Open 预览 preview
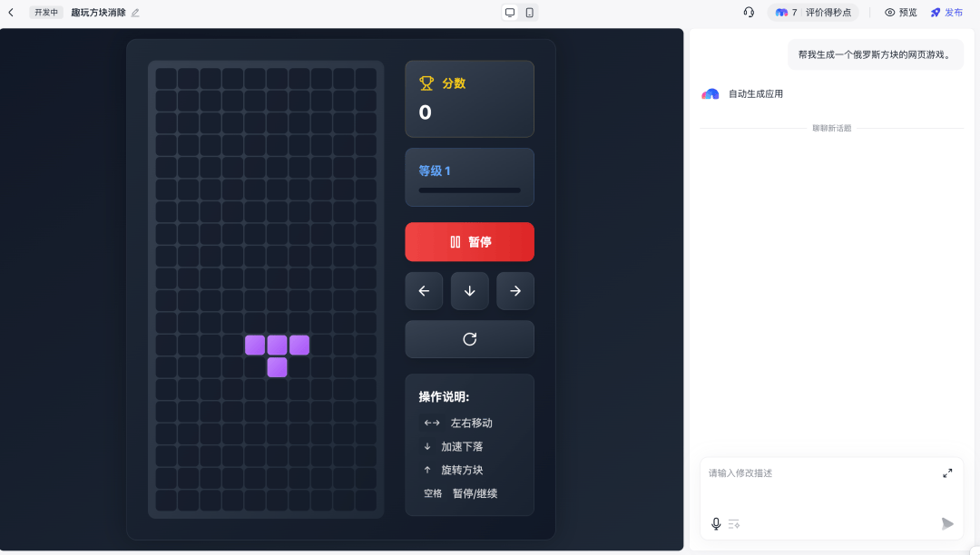This screenshot has width=980, height=555. tap(900, 13)
